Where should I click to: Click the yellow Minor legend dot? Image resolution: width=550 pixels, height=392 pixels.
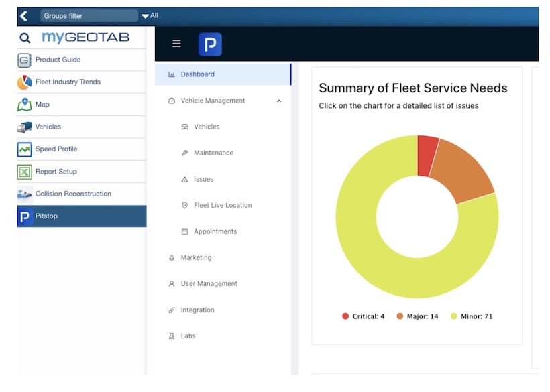[453, 316]
